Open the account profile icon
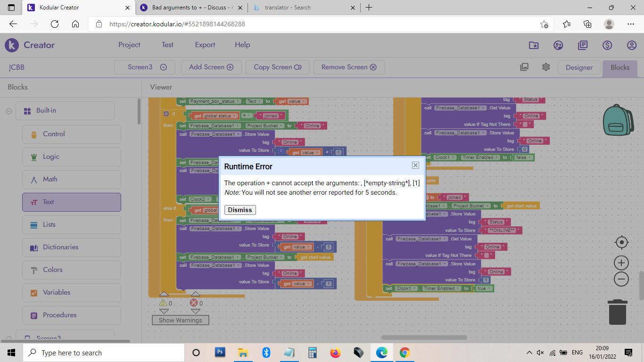Viewport: 644px width, 362px height. pyautogui.click(x=632, y=45)
